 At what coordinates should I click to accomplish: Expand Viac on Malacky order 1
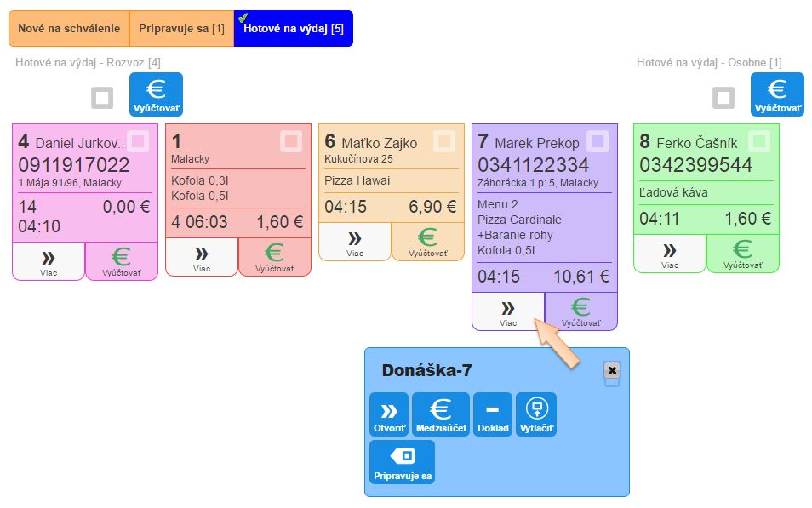point(202,257)
